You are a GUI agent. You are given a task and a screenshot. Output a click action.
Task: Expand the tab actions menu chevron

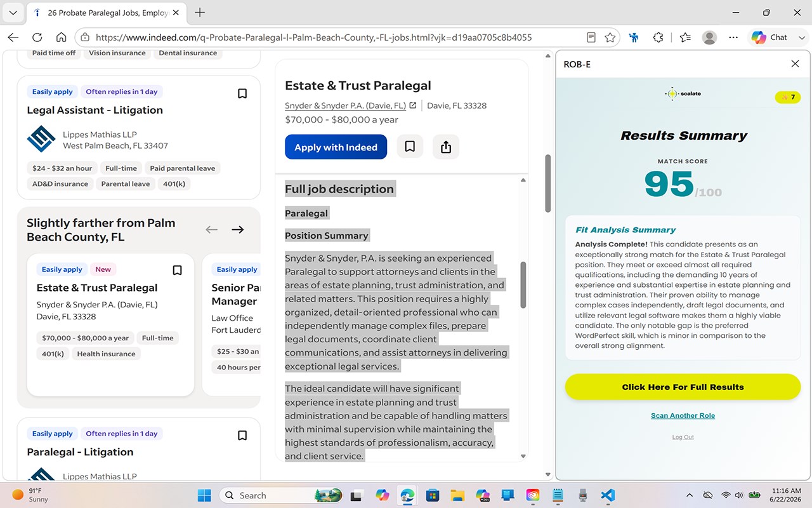[13, 13]
